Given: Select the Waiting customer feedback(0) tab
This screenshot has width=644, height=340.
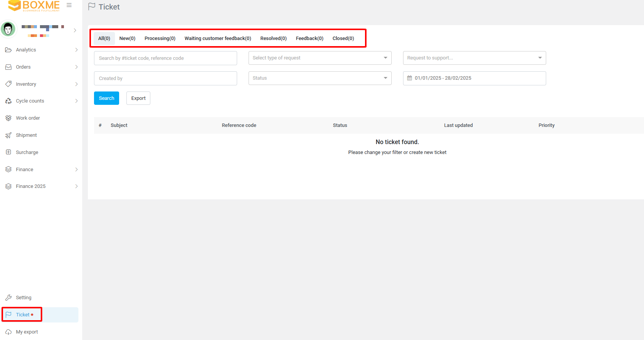Looking at the screenshot, I should (x=218, y=38).
